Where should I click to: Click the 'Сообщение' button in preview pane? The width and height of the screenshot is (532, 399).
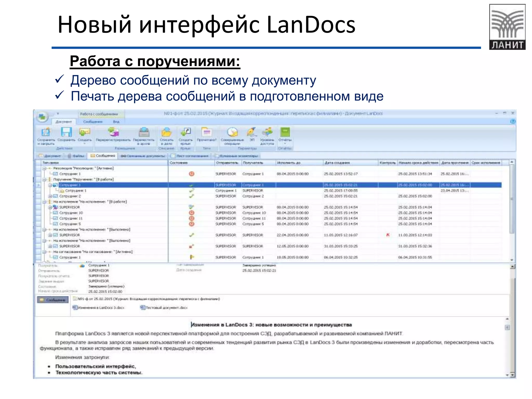click(x=53, y=300)
